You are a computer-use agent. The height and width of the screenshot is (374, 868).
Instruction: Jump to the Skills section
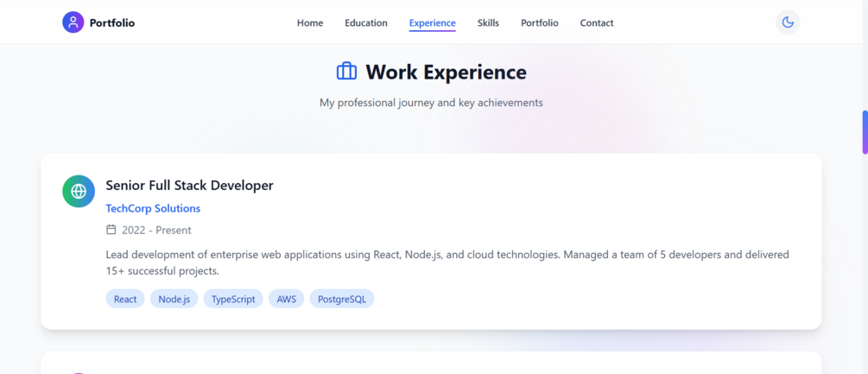(488, 22)
